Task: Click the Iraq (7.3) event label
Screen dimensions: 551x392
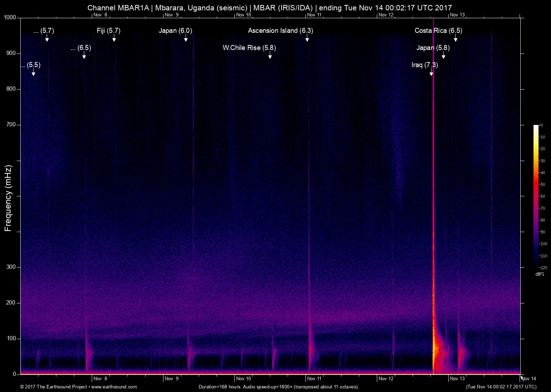Action: click(424, 65)
